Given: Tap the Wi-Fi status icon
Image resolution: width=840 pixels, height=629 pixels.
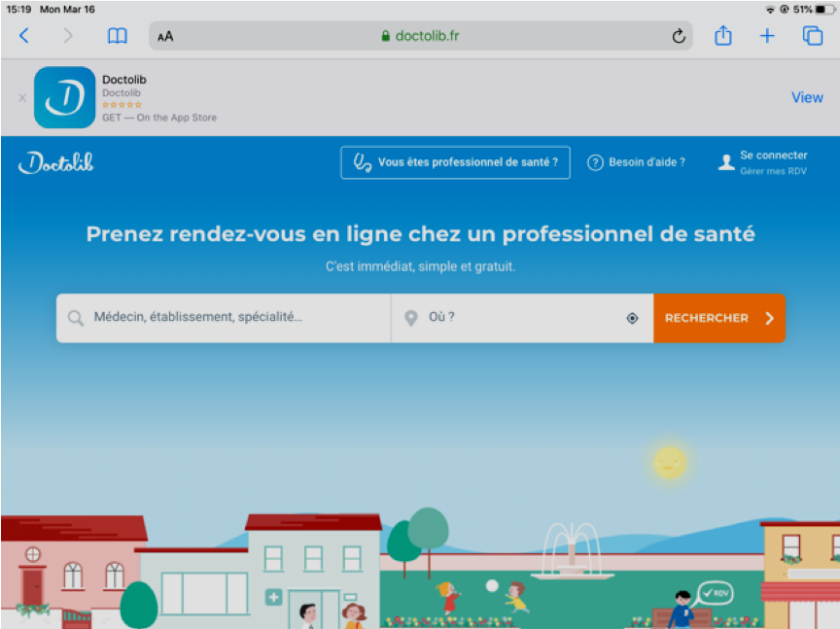Looking at the screenshot, I should [x=770, y=9].
